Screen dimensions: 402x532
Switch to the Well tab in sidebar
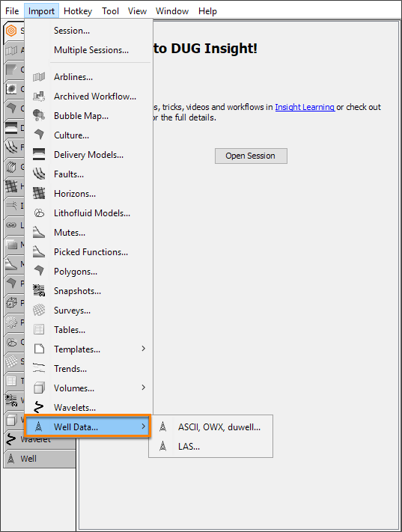click(x=40, y=459)
